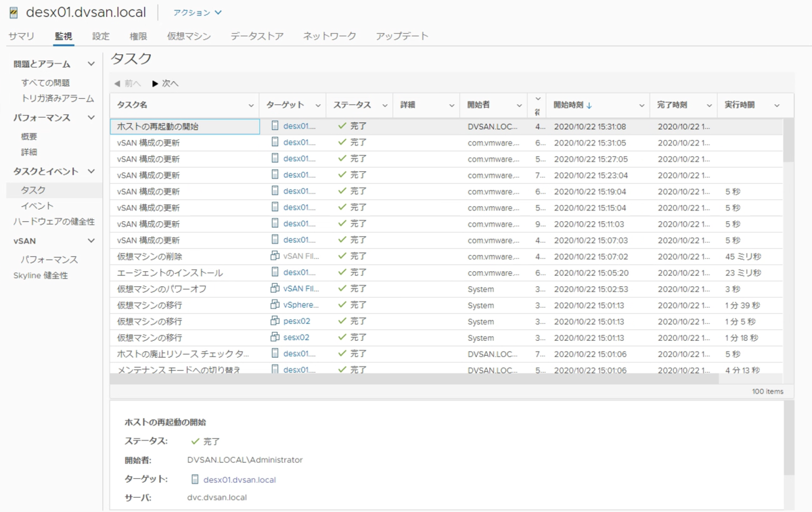Open 詳細 under パフォーマンス
Screen dimensions: 812x512
click(29, 152)
